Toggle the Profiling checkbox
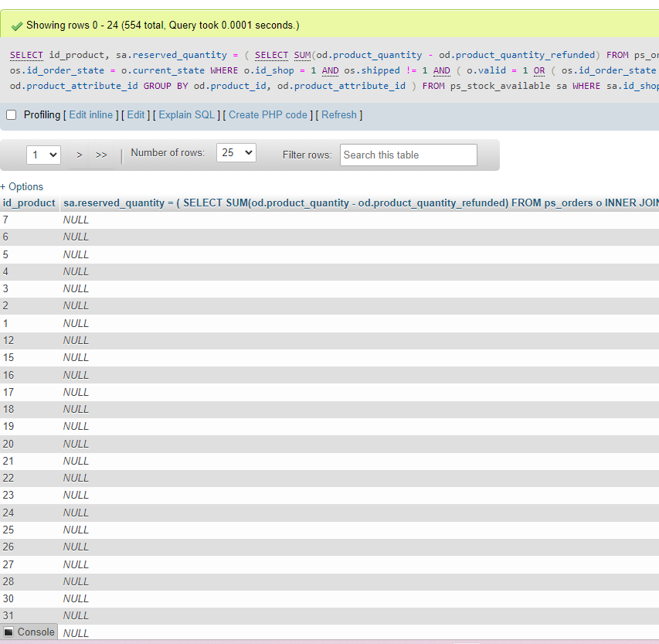The height and width of the screenshot is (644, 659). pyautogui.click(x=12, y=115)
